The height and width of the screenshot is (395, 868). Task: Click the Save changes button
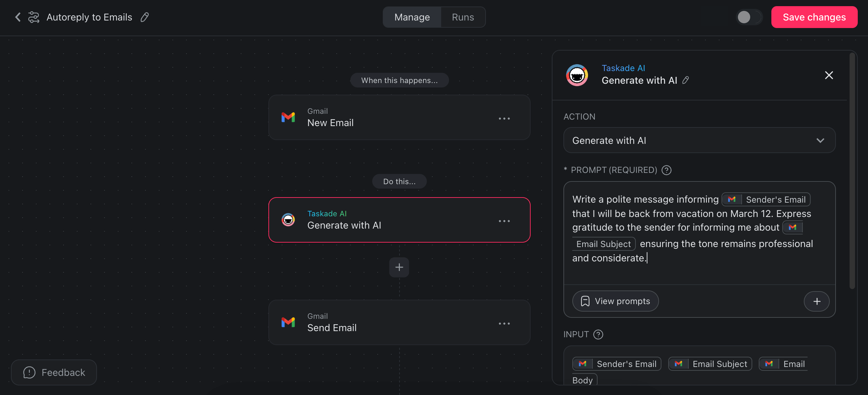[814, 17]
